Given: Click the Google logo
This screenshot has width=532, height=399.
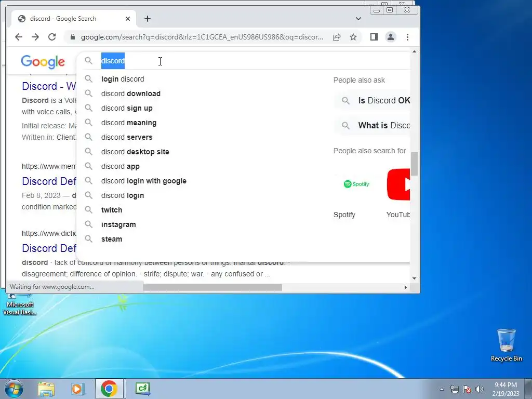Looking at the screenshot, I should point(43,62).
